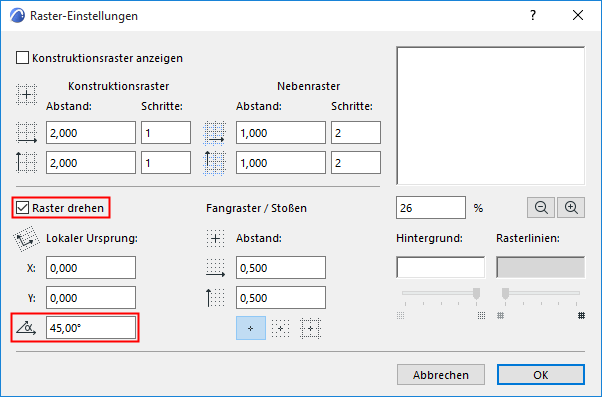This screenshot has width=602, height=397.
Task: Click the Lokaler Ursprung label
Action: (92, 238)
